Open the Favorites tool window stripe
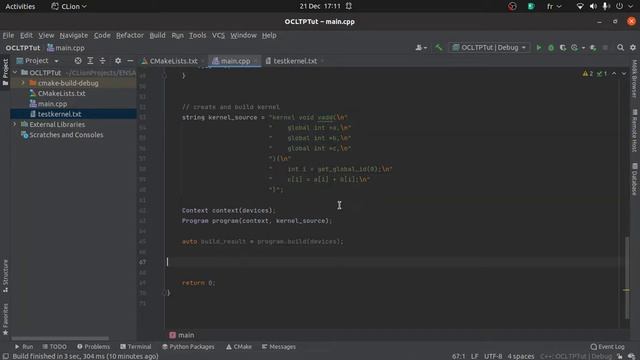This screenshot has height=360, width=640. click(5, 319)
